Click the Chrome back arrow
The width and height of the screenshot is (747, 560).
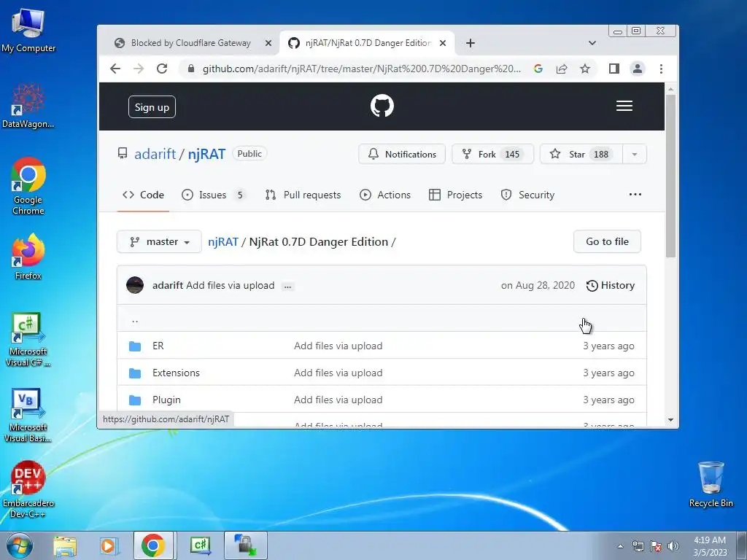tap(115, 69)
